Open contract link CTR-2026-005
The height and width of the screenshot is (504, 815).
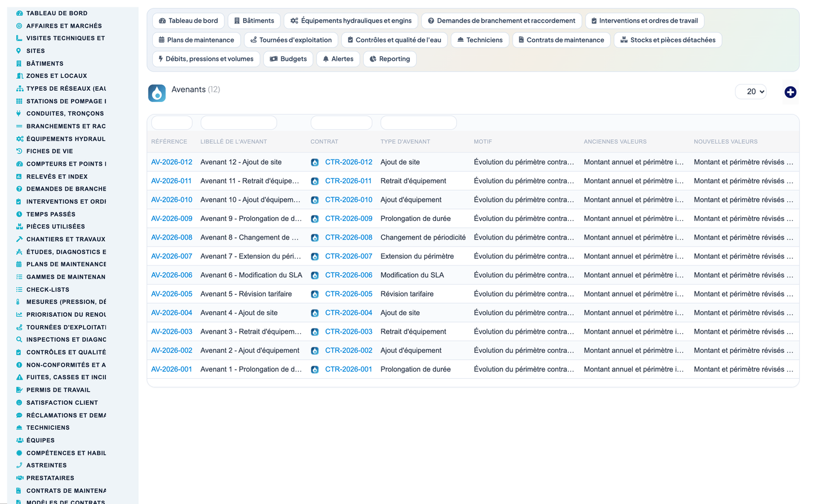[x=349, y=294]
